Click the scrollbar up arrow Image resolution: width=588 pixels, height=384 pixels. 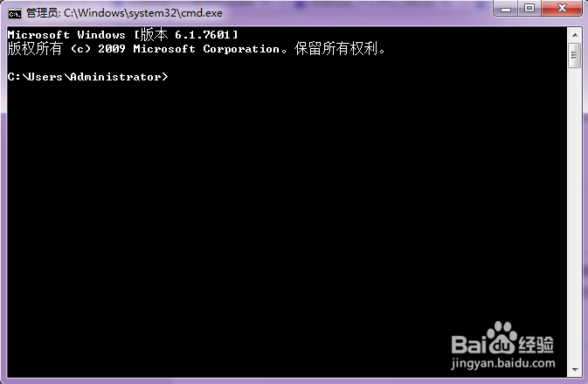575,35
